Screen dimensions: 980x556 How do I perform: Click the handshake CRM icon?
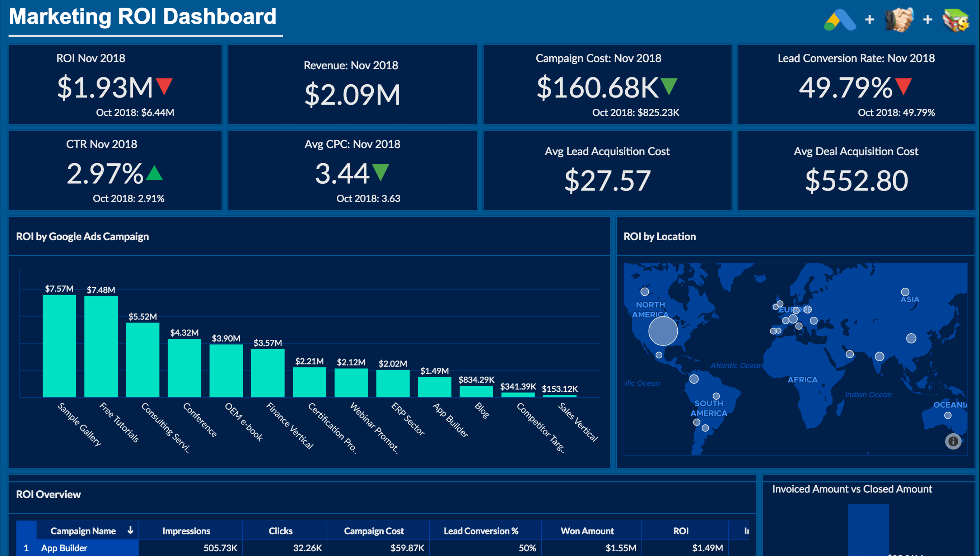[x=899, y=20]
